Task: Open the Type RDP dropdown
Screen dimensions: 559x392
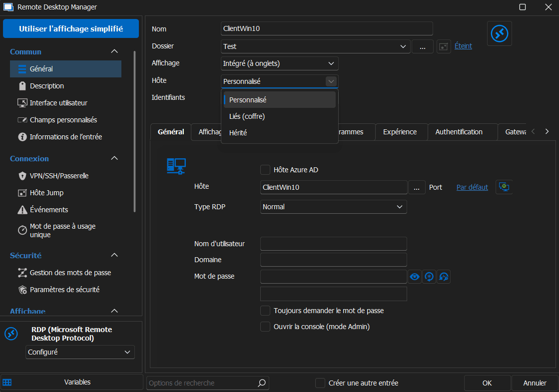Action: click(334, 207)
